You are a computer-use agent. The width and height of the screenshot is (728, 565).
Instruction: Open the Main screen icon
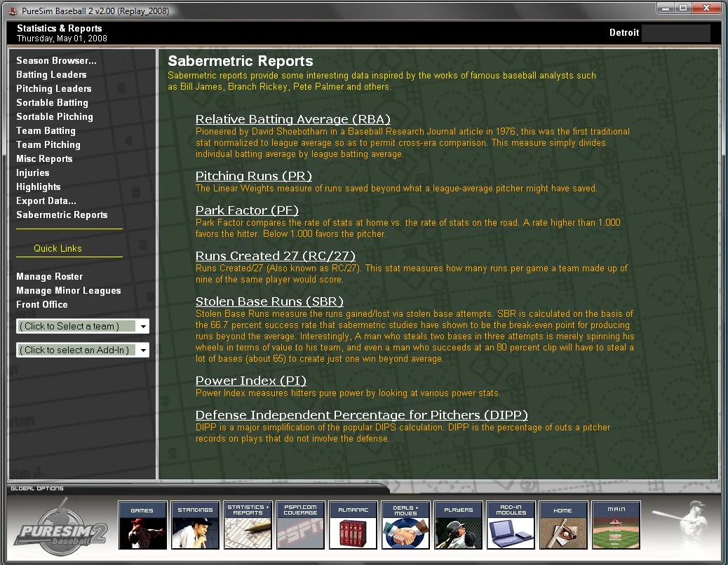point(616,524)
